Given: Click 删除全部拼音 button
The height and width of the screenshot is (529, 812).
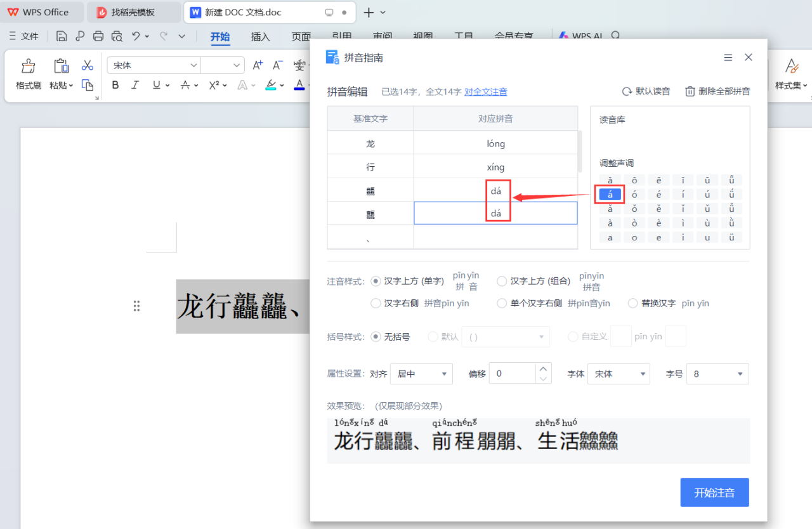Looking at the screenshot, I should click(x=717, y=91).
